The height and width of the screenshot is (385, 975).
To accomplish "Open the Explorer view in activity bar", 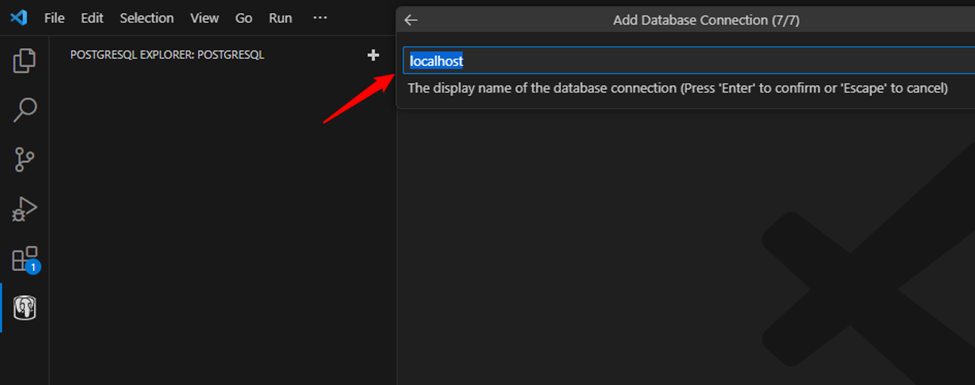I will coord(24,60).
